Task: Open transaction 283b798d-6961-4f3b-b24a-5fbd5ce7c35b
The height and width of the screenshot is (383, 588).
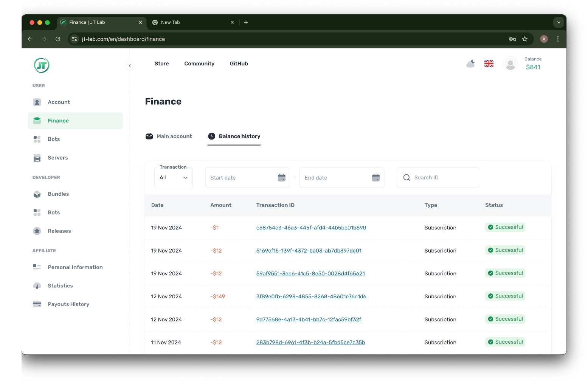Action: (310, 343)
